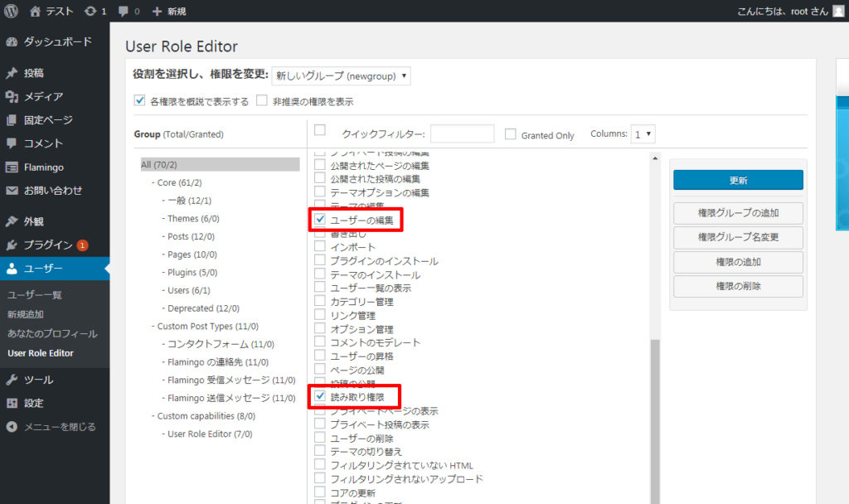The height and width of the screenshot is (504, 849).
Task: Click the ダッシュボード dashboard icon
Action: point(12,41)
